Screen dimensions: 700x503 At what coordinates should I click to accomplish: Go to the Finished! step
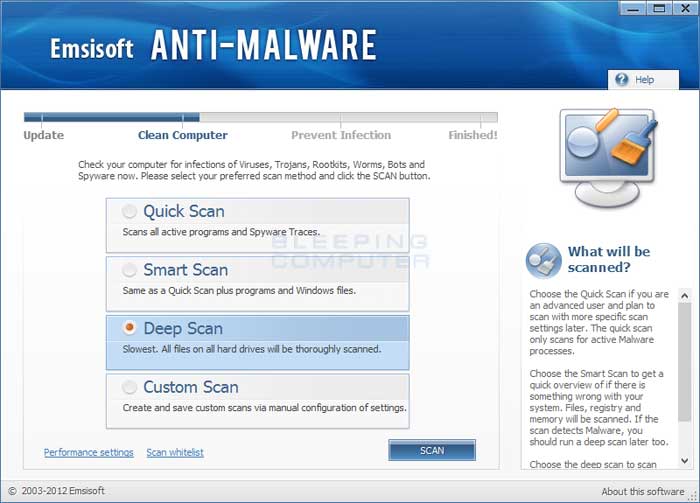(473, 135)
